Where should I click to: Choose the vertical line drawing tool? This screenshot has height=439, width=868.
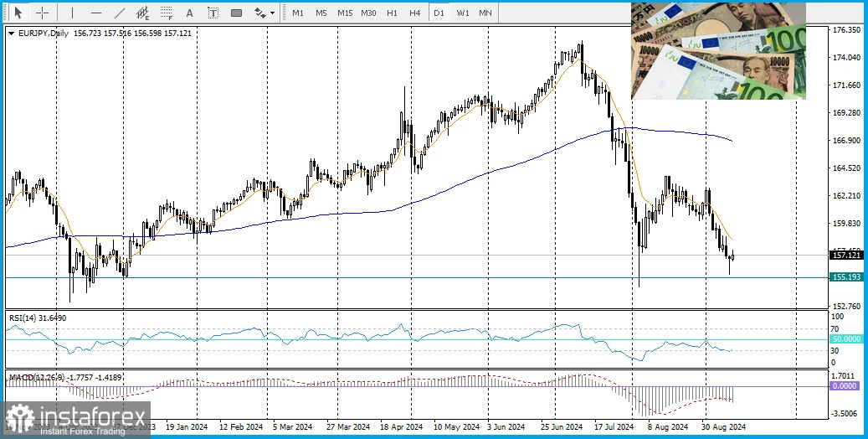tap(72, 13)
